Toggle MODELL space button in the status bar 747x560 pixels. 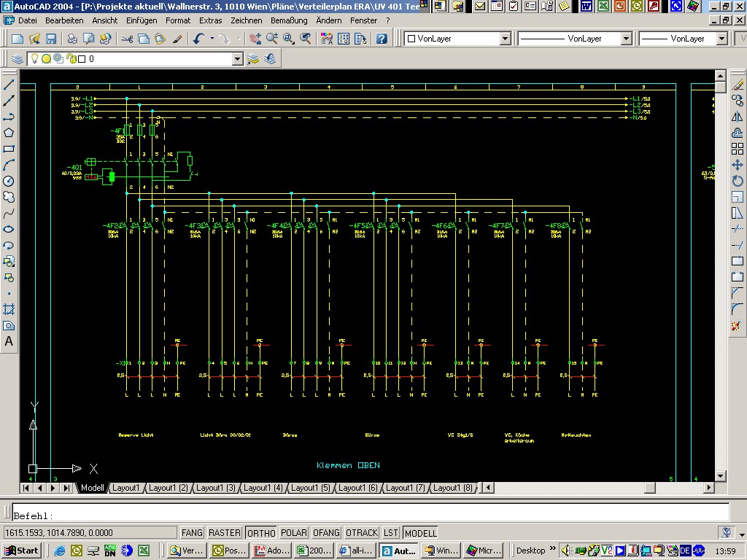[x=420, y=532]
